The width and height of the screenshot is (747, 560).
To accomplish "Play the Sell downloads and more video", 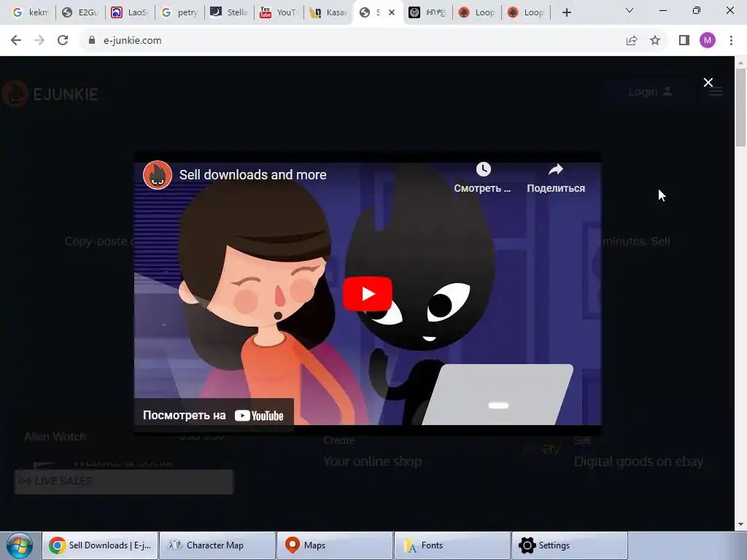I will click(x=368, y=294).
